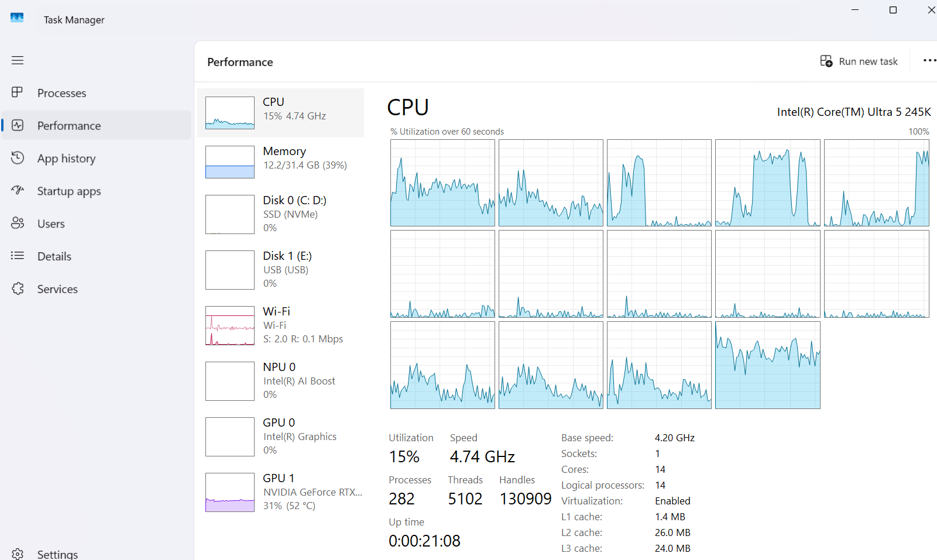
Task: Click the App history clock icon
Action: click(18, 158)
